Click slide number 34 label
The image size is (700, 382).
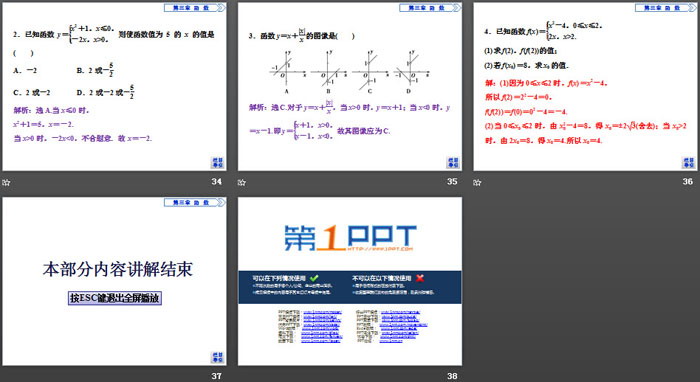[217, 181]
